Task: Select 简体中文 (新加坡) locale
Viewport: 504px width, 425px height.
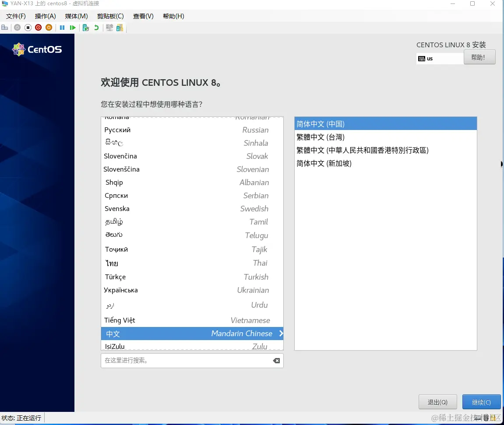Action: click(385, 163)
